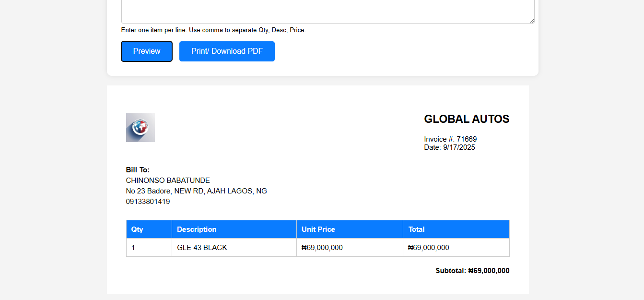
Task: Select the Invoice # 71669 text
Action: point(450,139)
